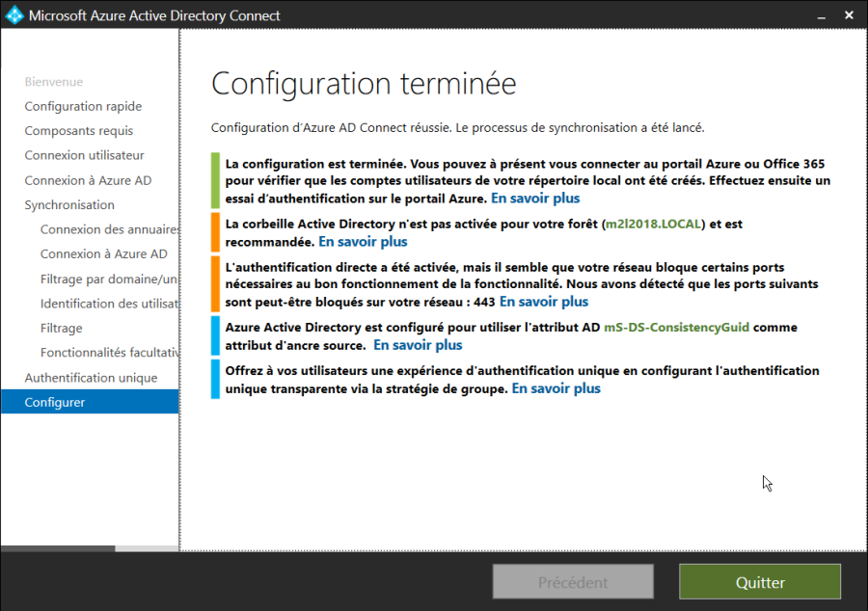The height and width of the screenshot is (611, 868).
Task: Click the m2l2018.LOCAL forest name
Action: (x=653, y=224)
